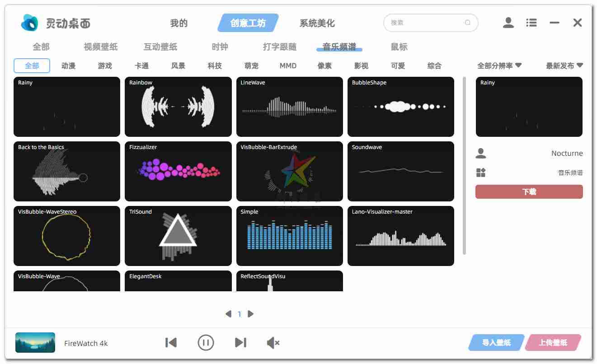This screenshot has width=597, height=364.
Task: Click the search magnifier icon
Action: point(468,23)
